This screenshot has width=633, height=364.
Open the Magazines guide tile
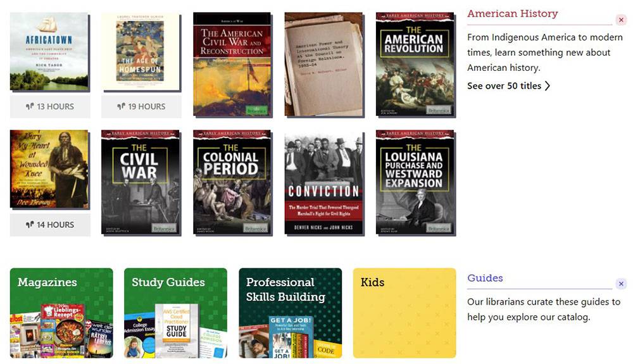[x=61, y=313]
